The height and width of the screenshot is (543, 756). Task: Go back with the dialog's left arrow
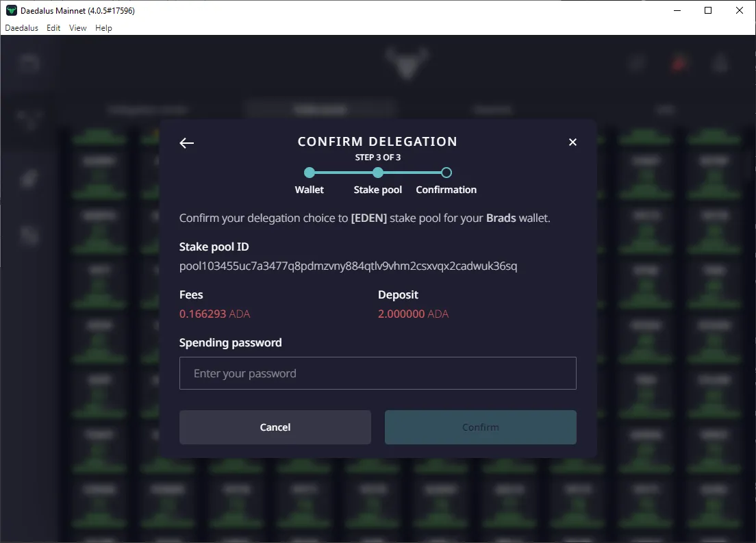pyautogui.click(x=186, y=142)
